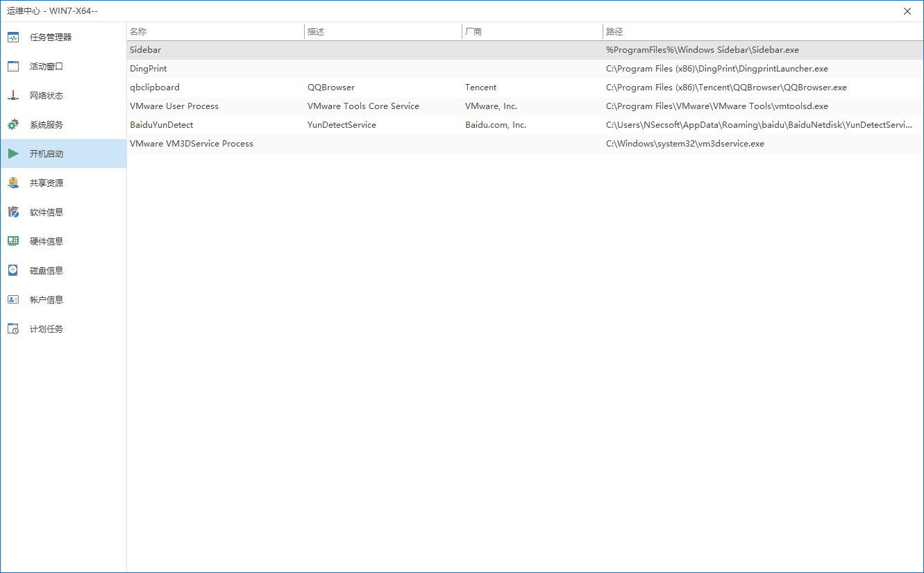Click the 磁盘信息 disk icon

tap(13, 271)
